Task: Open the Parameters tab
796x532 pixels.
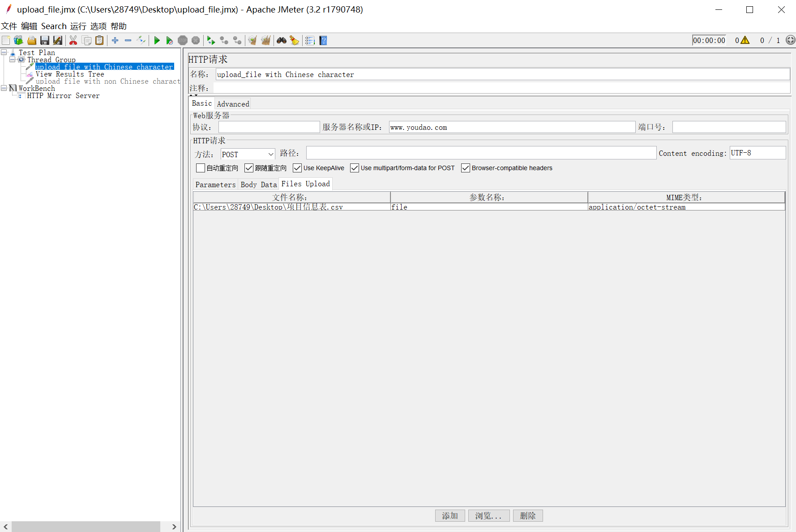Action: [x=215, y=184]
